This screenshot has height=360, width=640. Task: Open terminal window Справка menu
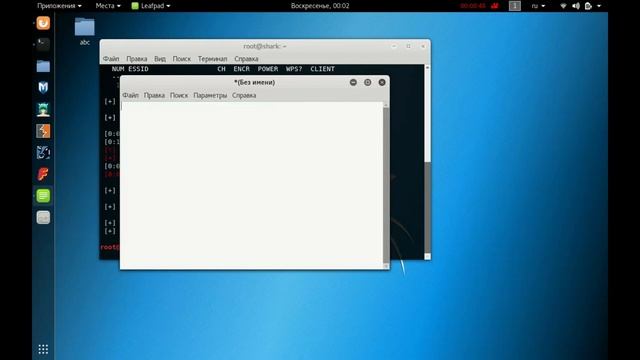(246, 59)
